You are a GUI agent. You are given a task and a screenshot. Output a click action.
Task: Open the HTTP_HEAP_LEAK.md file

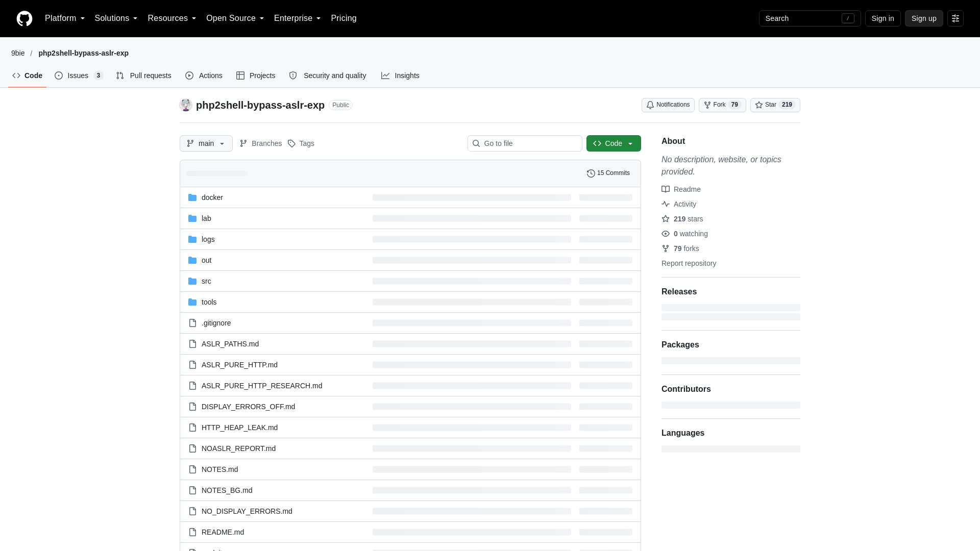pos(239,428)
